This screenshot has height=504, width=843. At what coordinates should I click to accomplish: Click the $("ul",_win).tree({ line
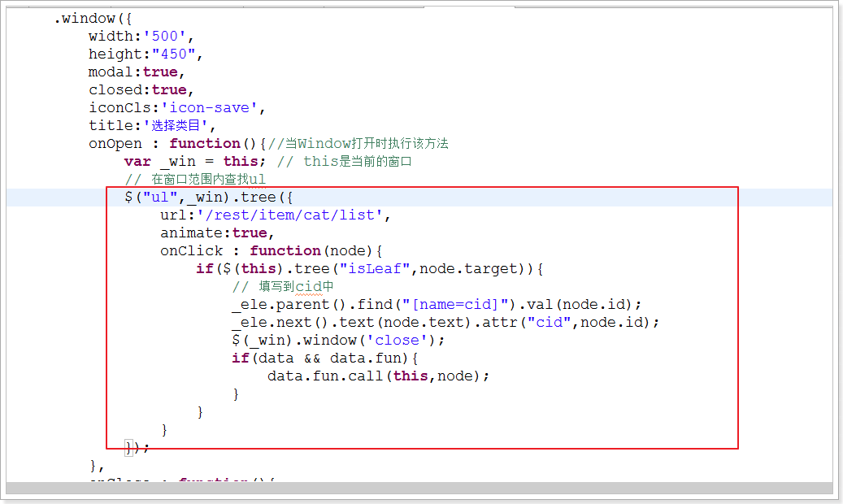pyautogui.click(x=209, y=197)
